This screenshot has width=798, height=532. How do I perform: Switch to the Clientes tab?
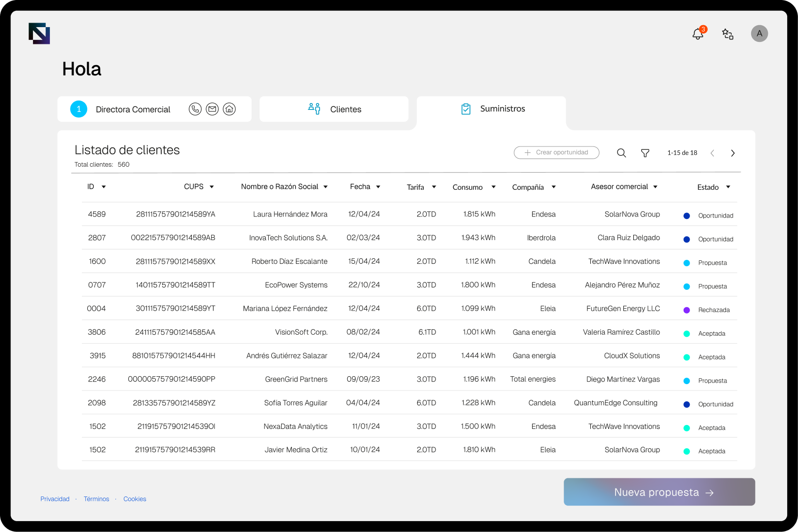334,109
